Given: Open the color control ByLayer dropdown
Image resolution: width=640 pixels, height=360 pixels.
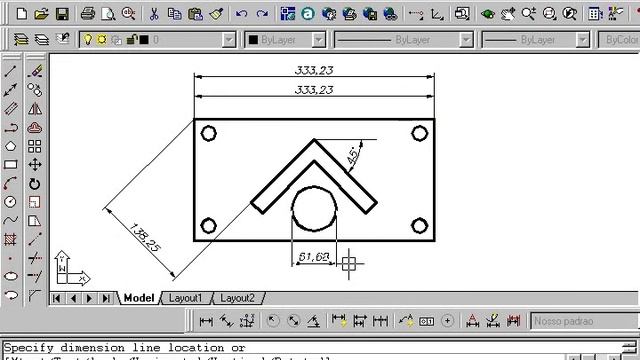Looking at the screenshot, I should [318, 40].
